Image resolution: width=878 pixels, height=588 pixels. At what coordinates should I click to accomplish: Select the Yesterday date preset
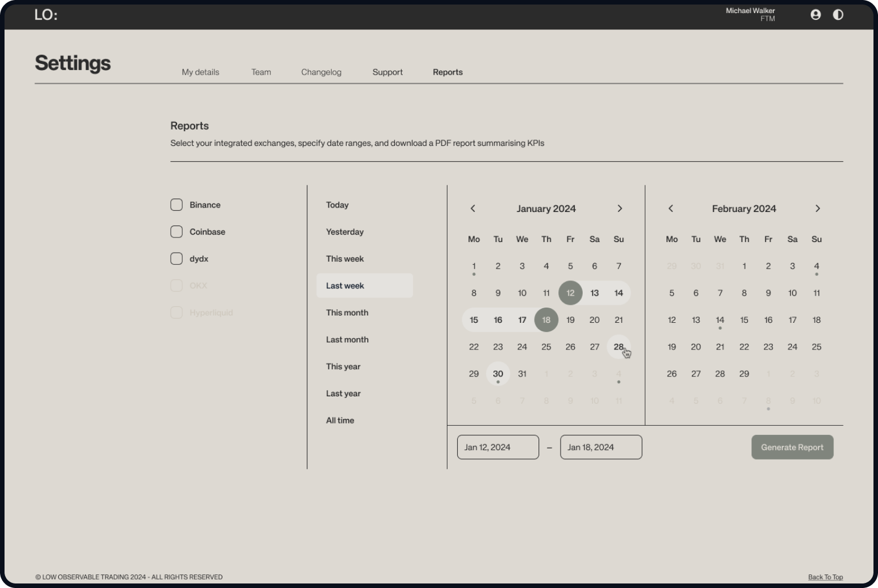point(345,232)
